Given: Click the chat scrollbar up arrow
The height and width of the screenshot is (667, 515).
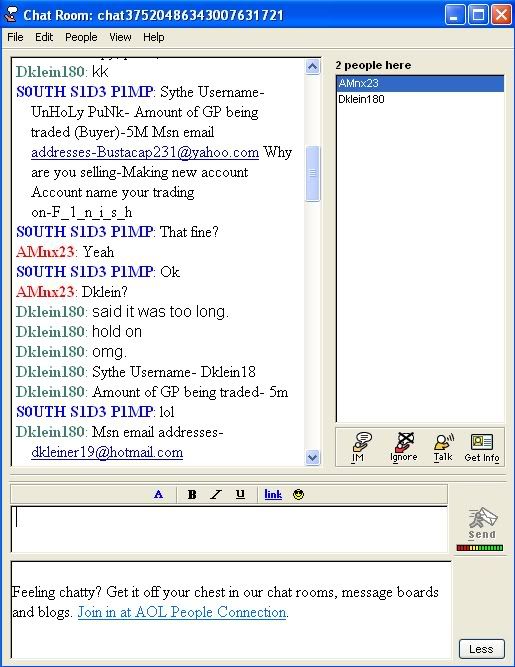Looking at the screenshot, I should click(313, 67).
